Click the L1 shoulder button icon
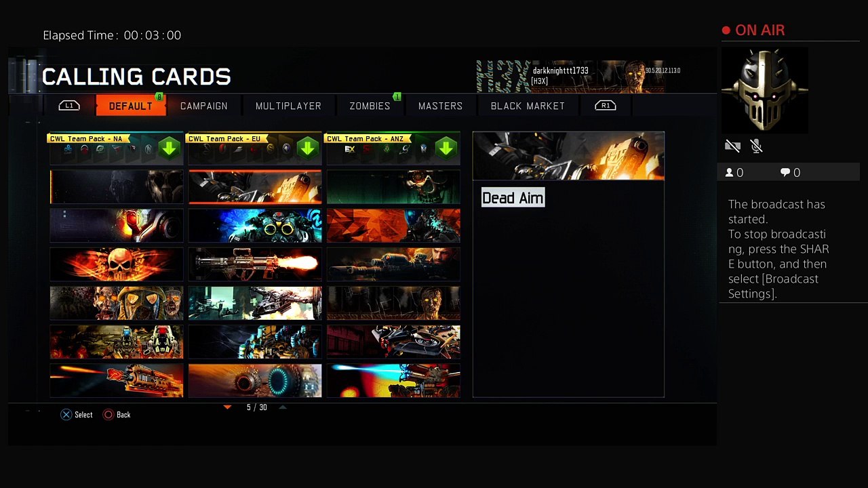This screenshot has height=488, width=868. click(x=69, y=106)
